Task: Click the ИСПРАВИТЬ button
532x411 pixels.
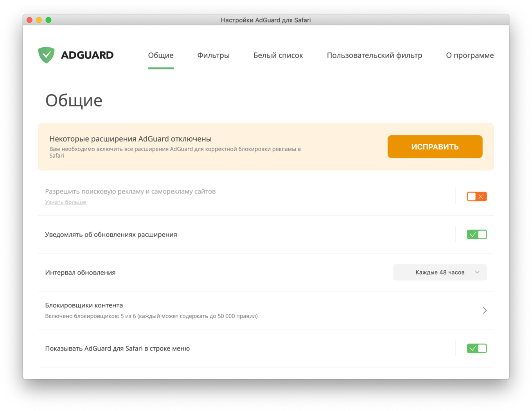Action: pos(435,147)
